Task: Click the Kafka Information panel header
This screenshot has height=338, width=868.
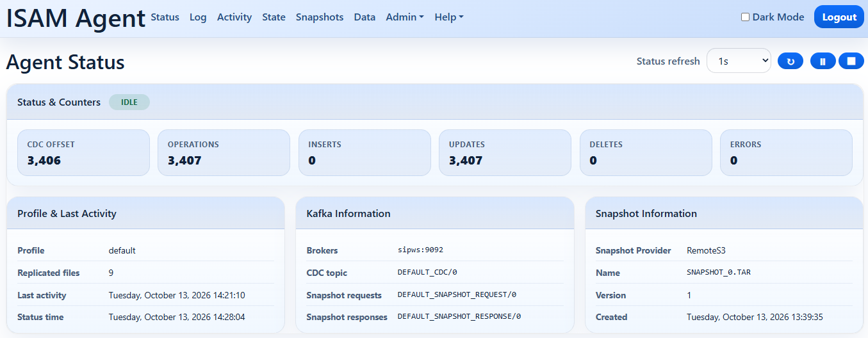Action: (435, 213)
